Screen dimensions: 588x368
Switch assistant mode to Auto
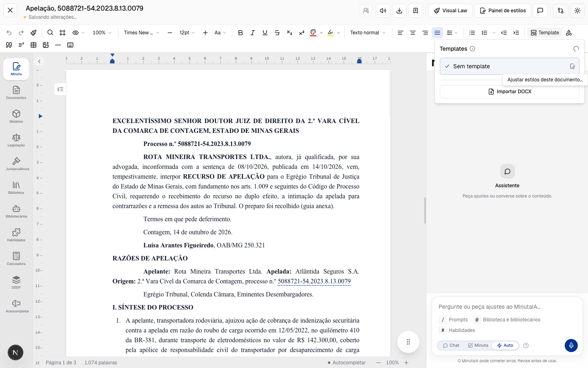coord(505,346)
